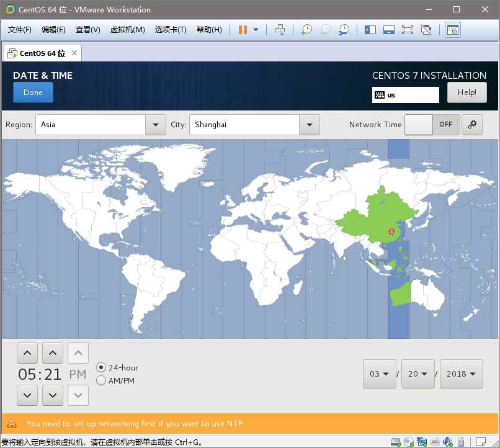
Task: Open the 文件(F) menu
Action: click(x=19, y=30)
